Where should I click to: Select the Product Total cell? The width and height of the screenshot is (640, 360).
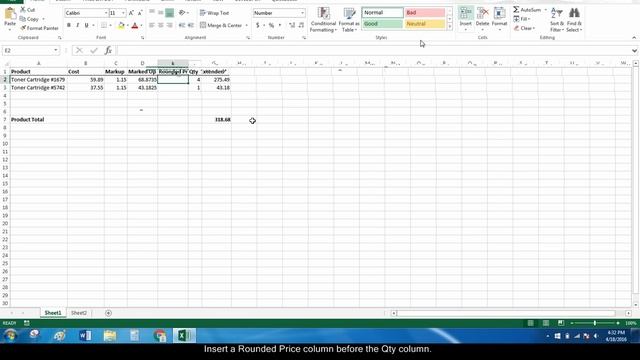(39, 120)
